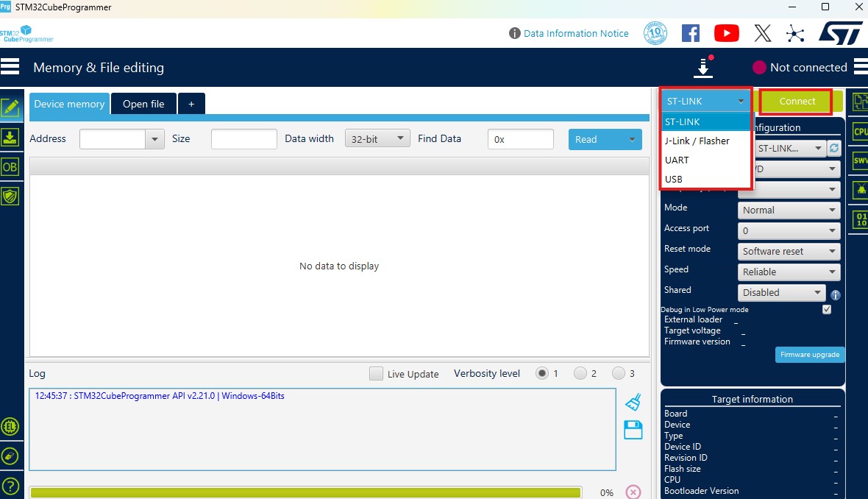Image resolution: width=868 pixels, height=499 pixels.
Task: Open the Data width dropdown
Action: coord(377,137)
